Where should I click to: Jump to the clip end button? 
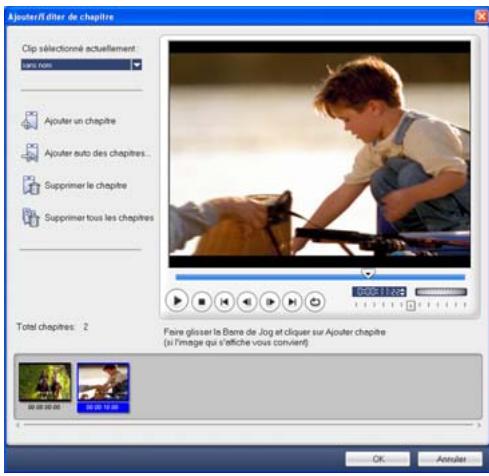[292, 302]
